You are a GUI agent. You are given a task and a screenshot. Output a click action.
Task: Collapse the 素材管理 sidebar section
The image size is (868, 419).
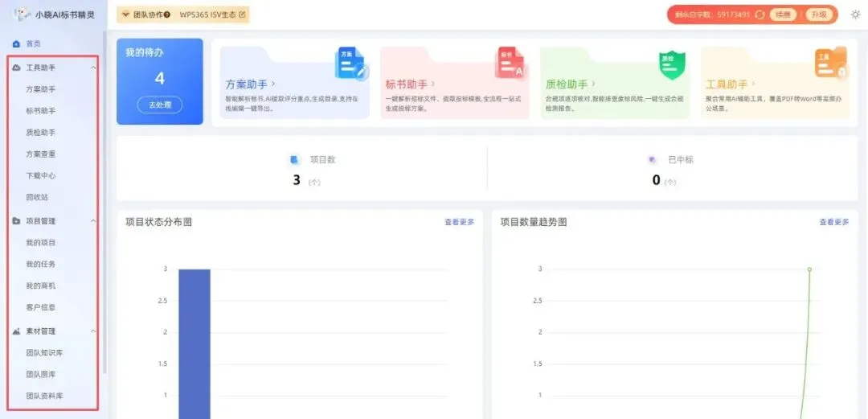pos(93,331)
